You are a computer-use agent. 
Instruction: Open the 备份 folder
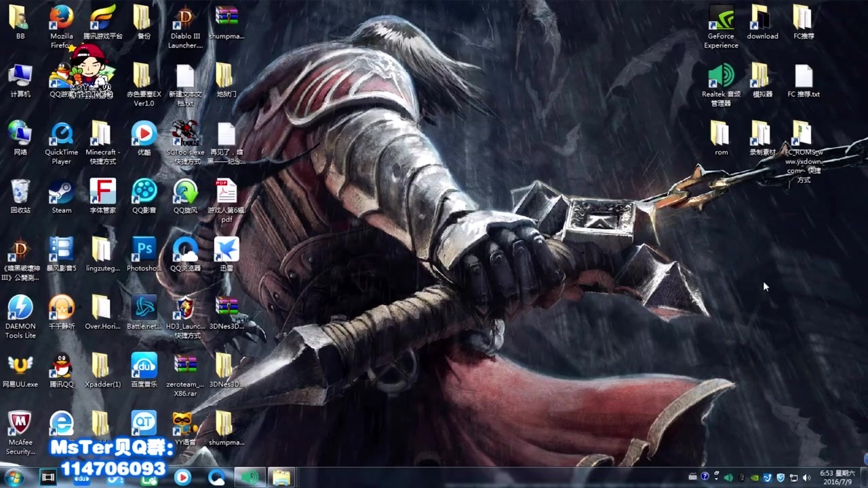point(144,22)
